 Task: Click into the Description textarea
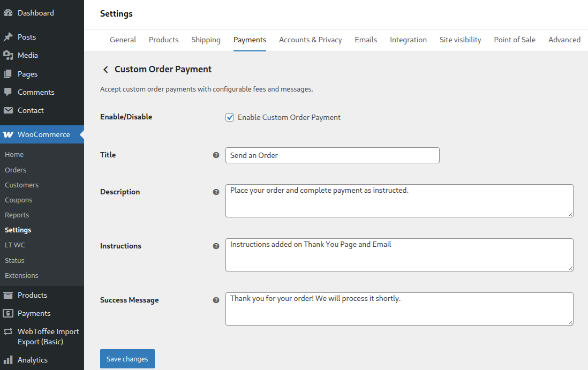coord(399,201)
